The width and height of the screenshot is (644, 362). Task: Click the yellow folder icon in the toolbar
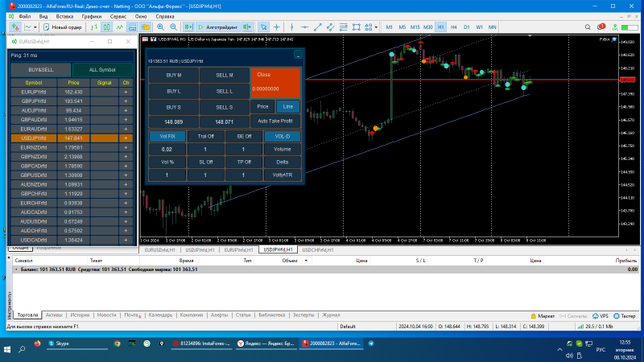[146, 27]
